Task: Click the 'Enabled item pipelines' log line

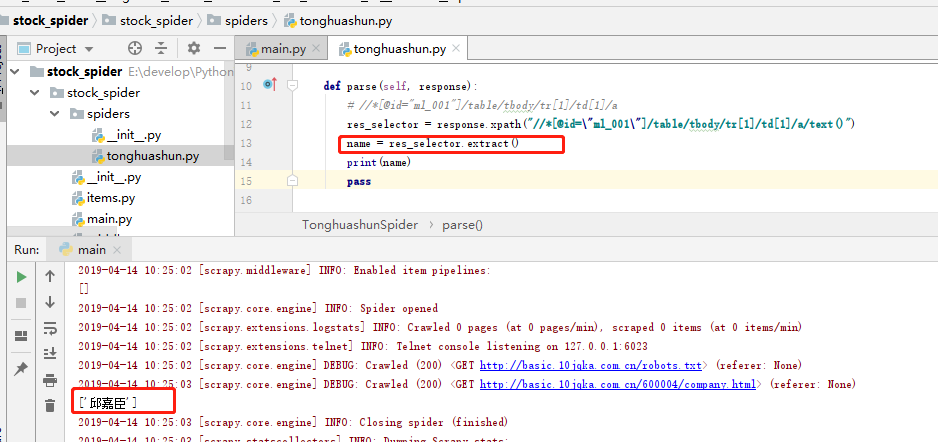Action: pyautogui.click(x=284, y=270)
